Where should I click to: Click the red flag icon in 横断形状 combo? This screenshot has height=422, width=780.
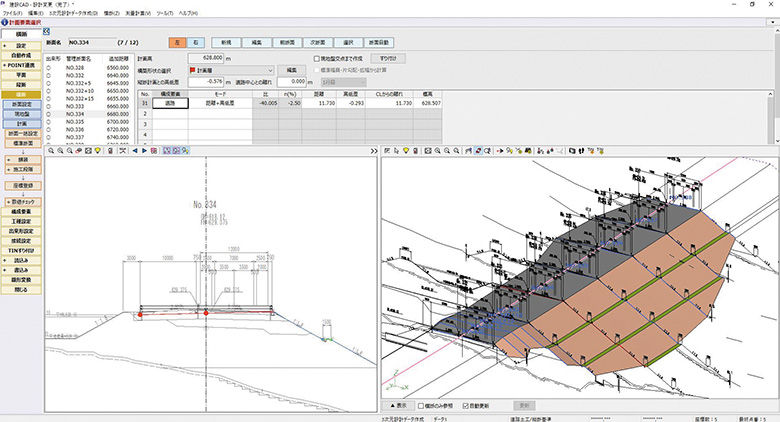(x=193, y=71)
